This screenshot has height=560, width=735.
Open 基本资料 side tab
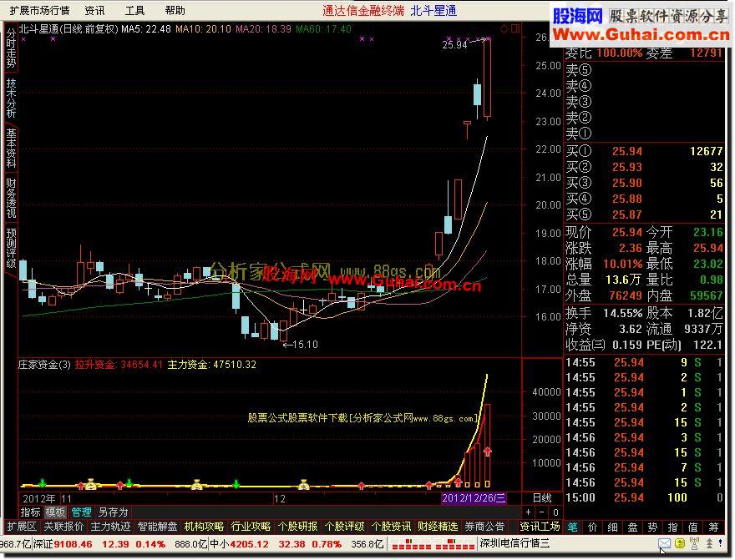pyautogui.click(x=10, y=148)
